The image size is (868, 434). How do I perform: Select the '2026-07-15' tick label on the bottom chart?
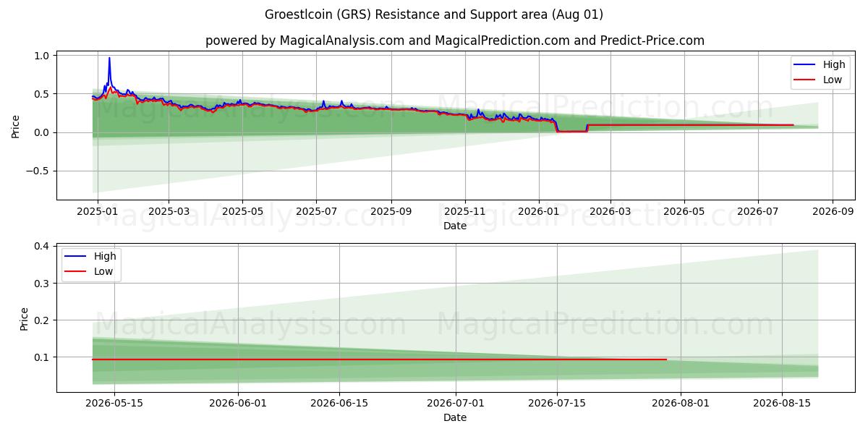click(x=557, y=404)
